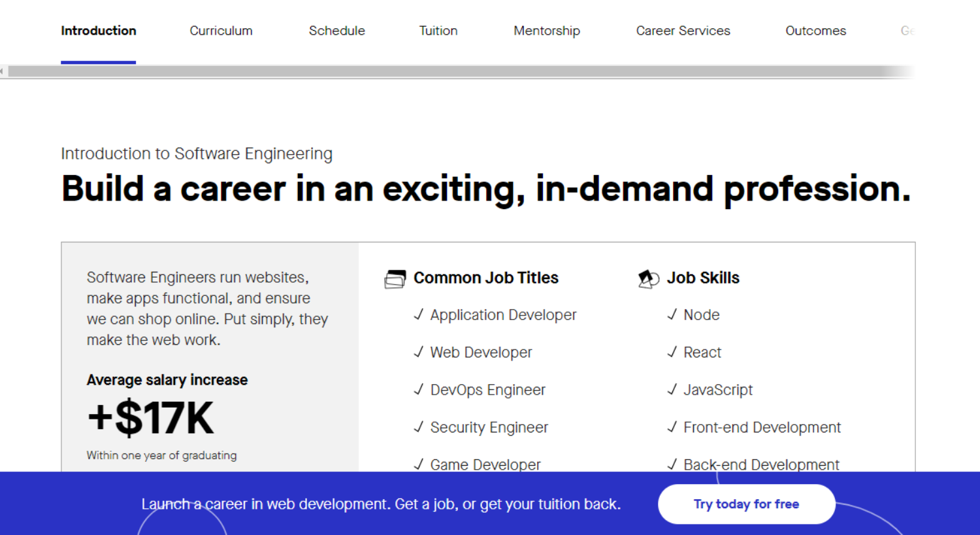The height and width of the screenshot is (535, 980).
Task: Click the checkmark beside DevOps Engineer
Action: point(419,389)
